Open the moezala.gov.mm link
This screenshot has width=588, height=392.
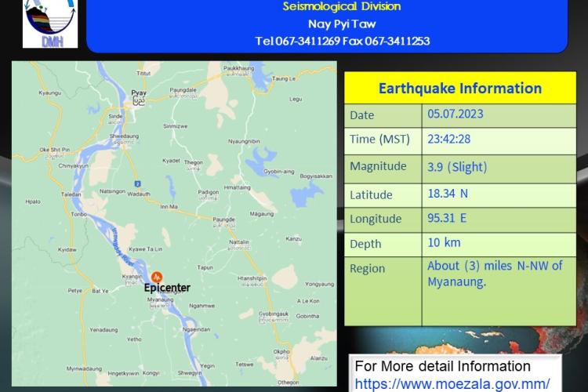tap(452, 384)
